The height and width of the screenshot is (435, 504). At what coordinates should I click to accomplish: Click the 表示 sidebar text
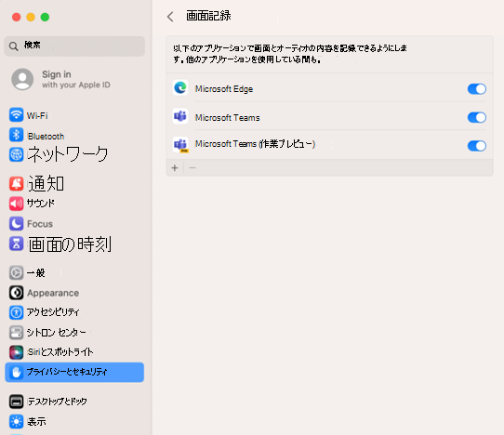[36, 421]
